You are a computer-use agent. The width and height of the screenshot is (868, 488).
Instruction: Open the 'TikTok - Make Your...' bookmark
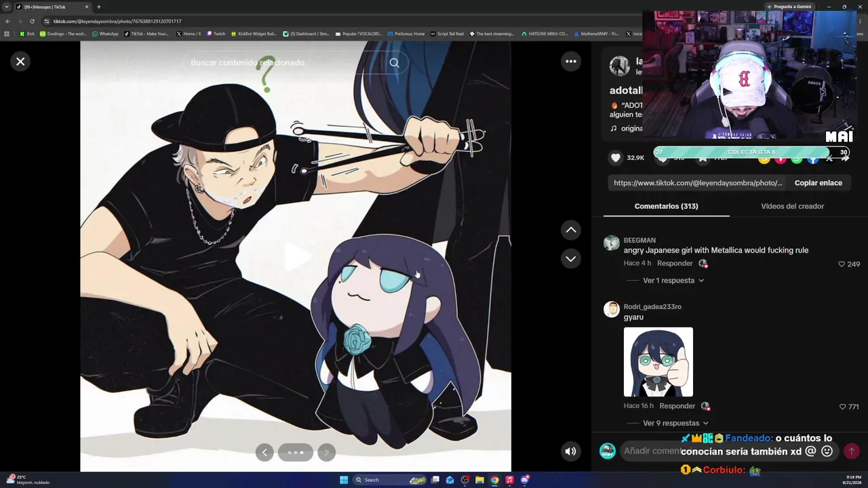coord(146,33)
